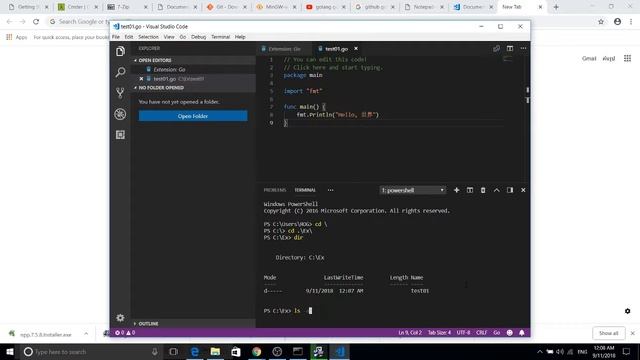This screenshot has height=360, width=640.
Task: Open Source Control view in activity bar
Action: (x=120, y=93)
